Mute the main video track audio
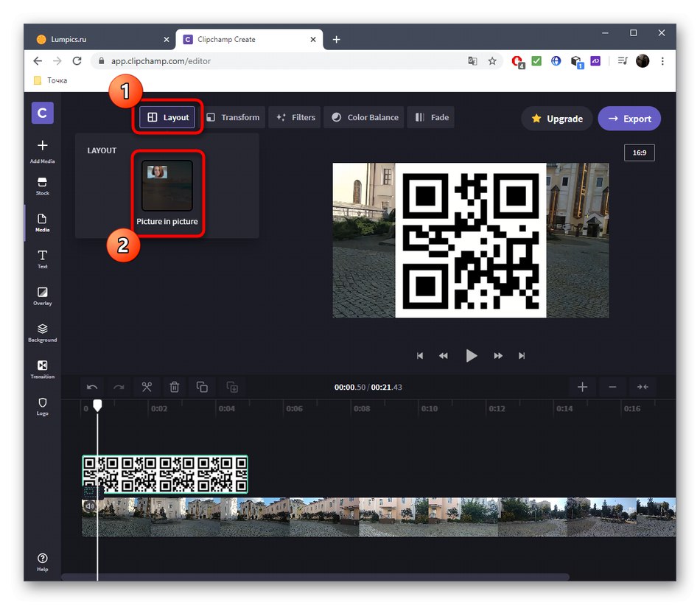 point(90,506)
